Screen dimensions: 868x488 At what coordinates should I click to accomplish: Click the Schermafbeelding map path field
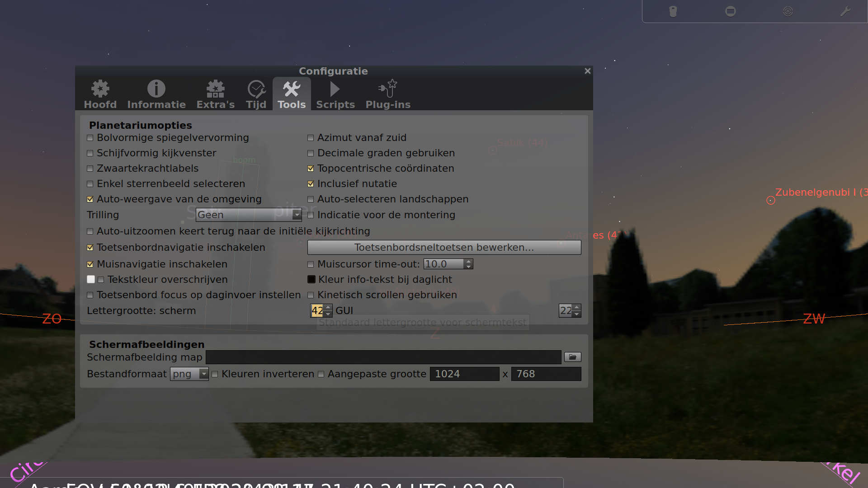383,357
